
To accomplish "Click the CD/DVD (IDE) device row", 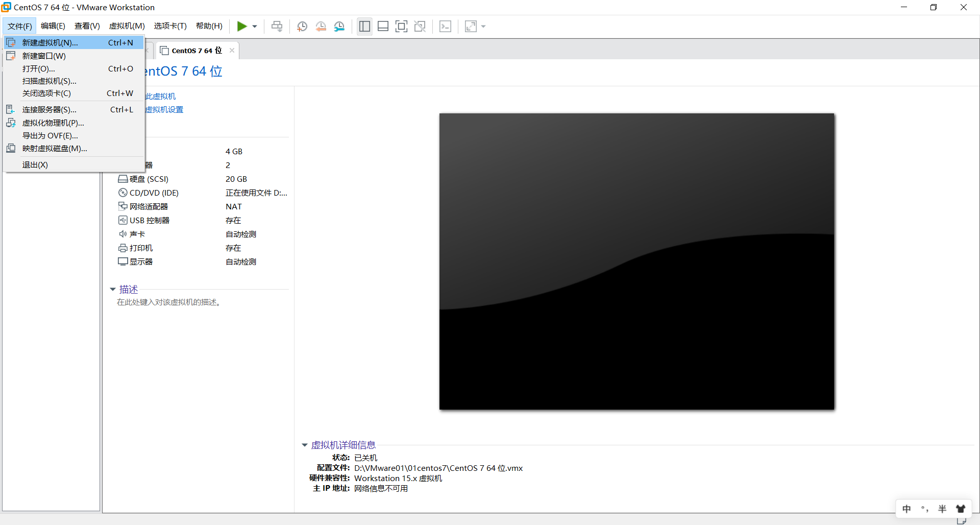I will coord(203,193).
